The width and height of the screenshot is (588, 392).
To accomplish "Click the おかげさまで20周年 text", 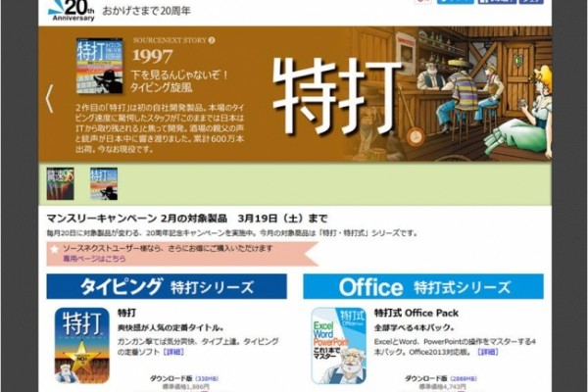I will pyautogui.click(x=146, y=11).
